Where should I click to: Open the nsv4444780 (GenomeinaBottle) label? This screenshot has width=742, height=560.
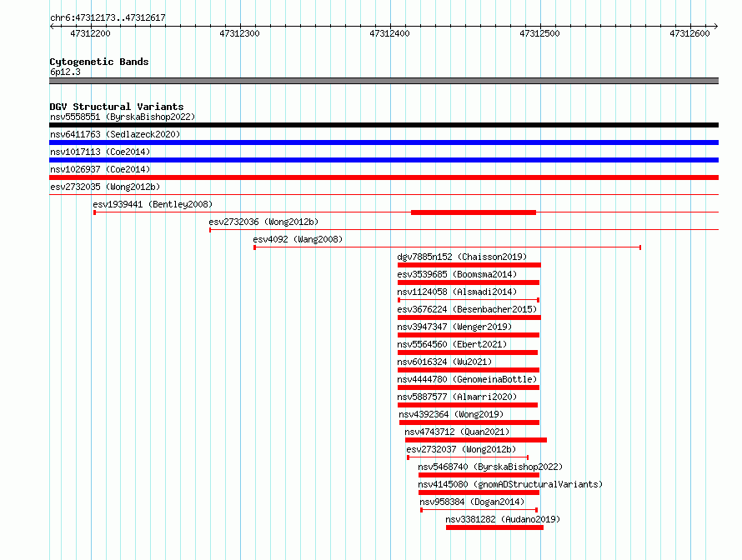pos(467,379)
